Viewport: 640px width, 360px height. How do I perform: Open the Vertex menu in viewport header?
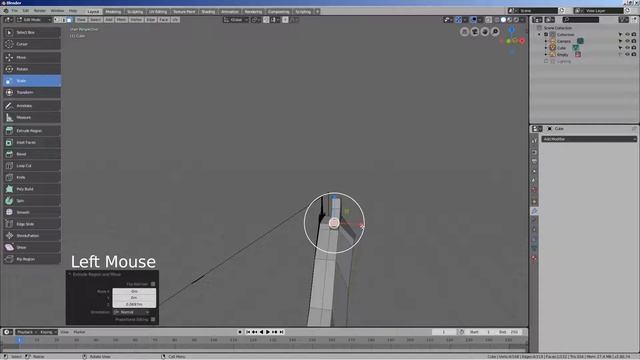tap(136, 20)
